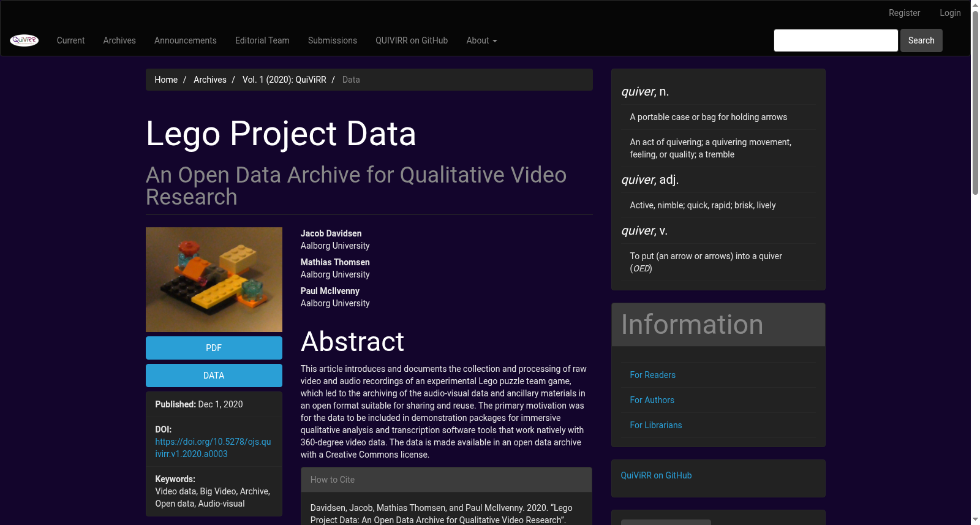Click the 'quiver, adj.' definition heading
Screen dimensions: 980x525
tap(650, 179)
